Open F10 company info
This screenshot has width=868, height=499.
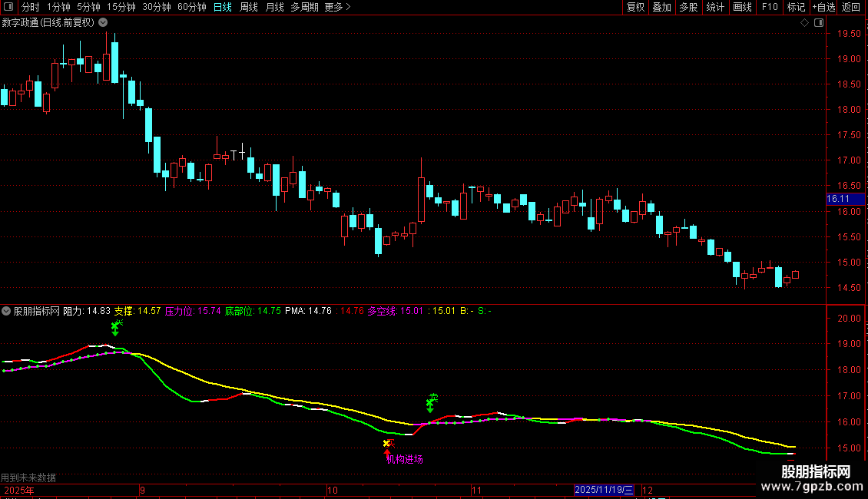point(770,7)
